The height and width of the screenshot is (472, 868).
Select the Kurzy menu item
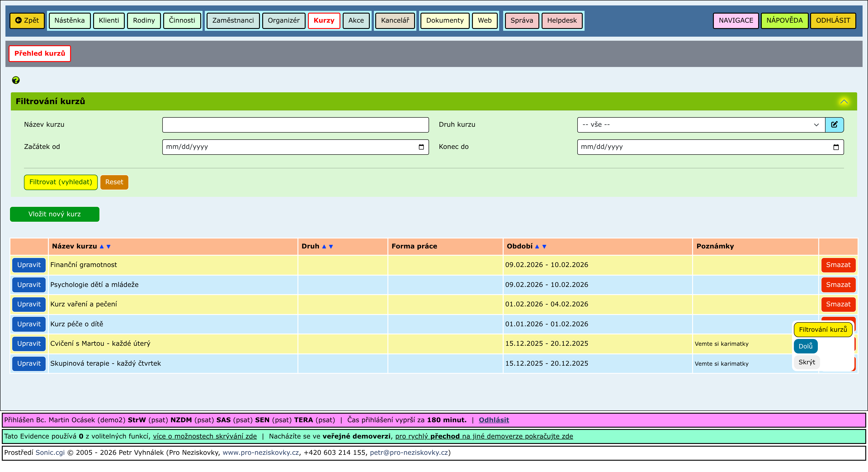pos(324,21)
